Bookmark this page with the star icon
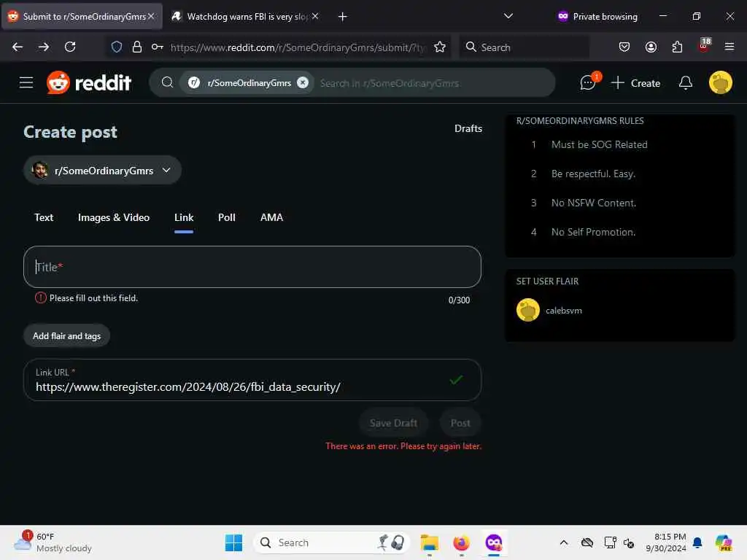 tap(440, 47)
